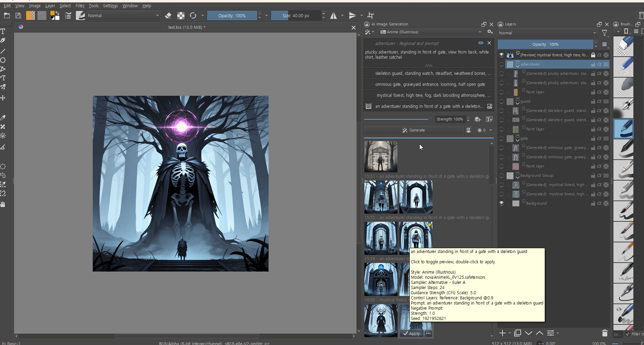Show the adventurer group layer

pyautogui.click(x=501, y=64)
